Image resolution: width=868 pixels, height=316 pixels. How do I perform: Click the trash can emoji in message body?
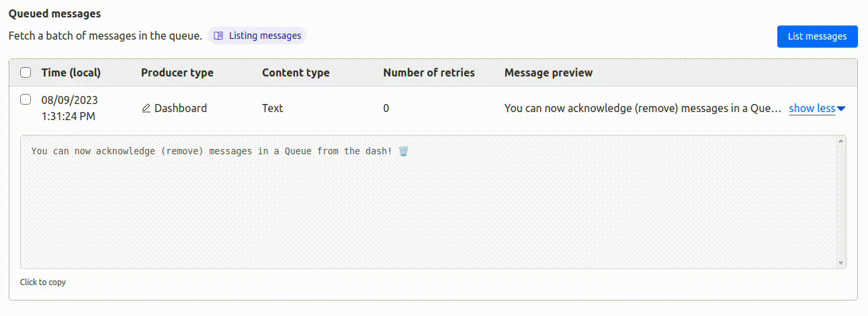point(403,152)
